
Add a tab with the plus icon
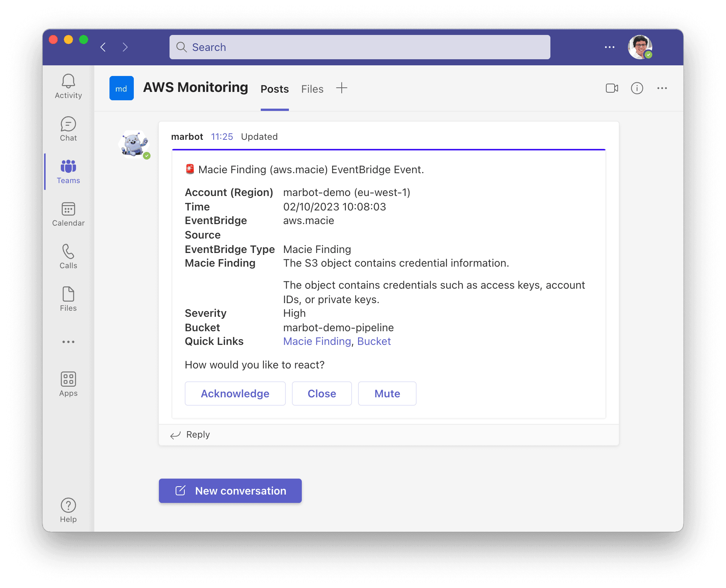tap(342, 88)
